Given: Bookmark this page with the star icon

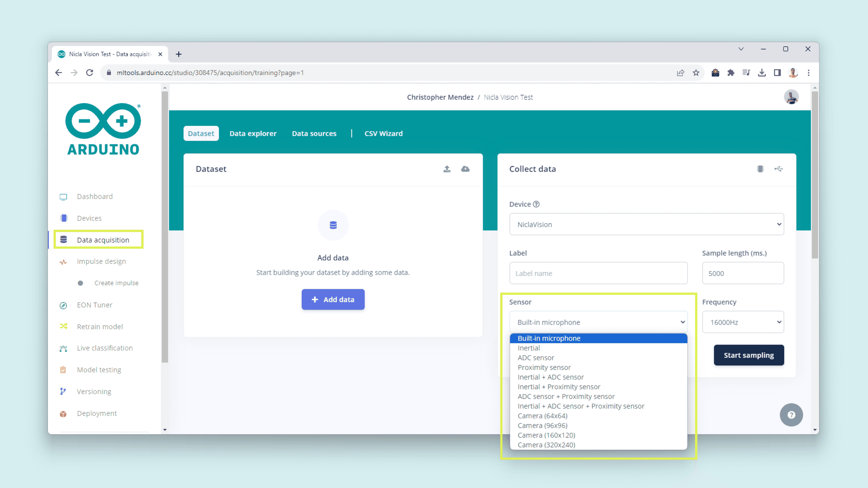Looking at the screenshot, I should point(696,73).
